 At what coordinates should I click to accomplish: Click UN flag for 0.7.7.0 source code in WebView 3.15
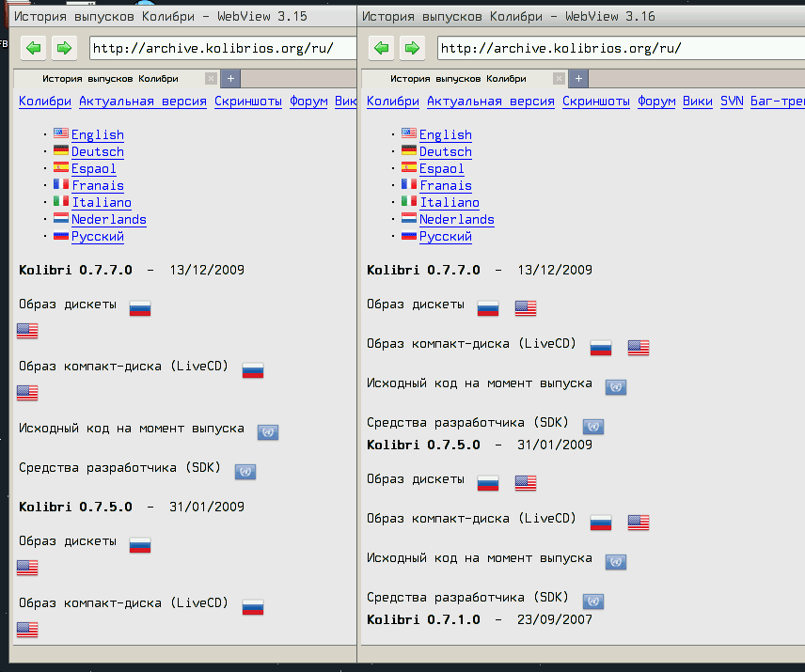coord(268,431)
